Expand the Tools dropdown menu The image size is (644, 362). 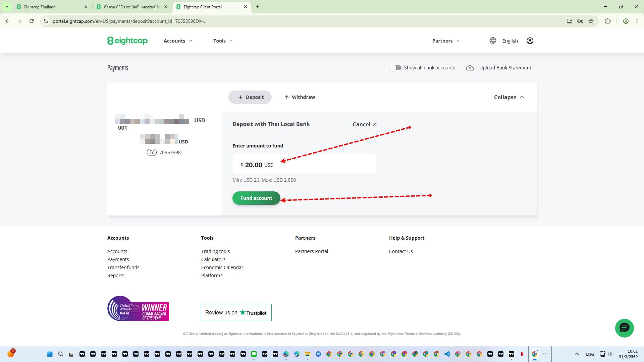coord(223,41)
